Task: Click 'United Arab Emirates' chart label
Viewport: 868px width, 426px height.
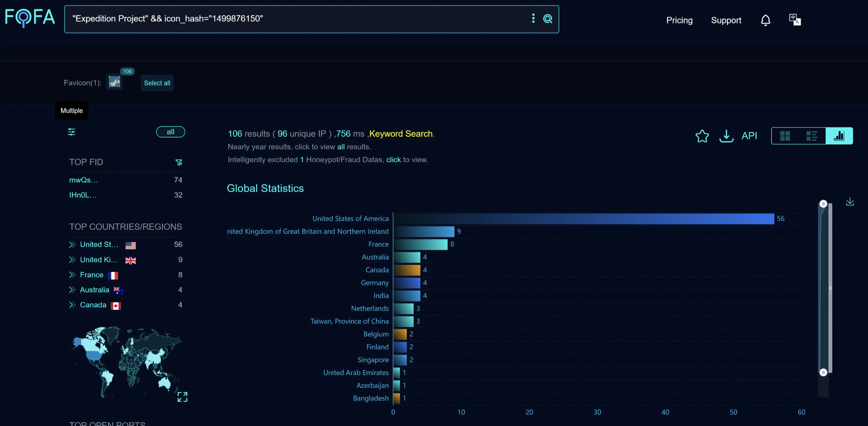Action: 356,373
